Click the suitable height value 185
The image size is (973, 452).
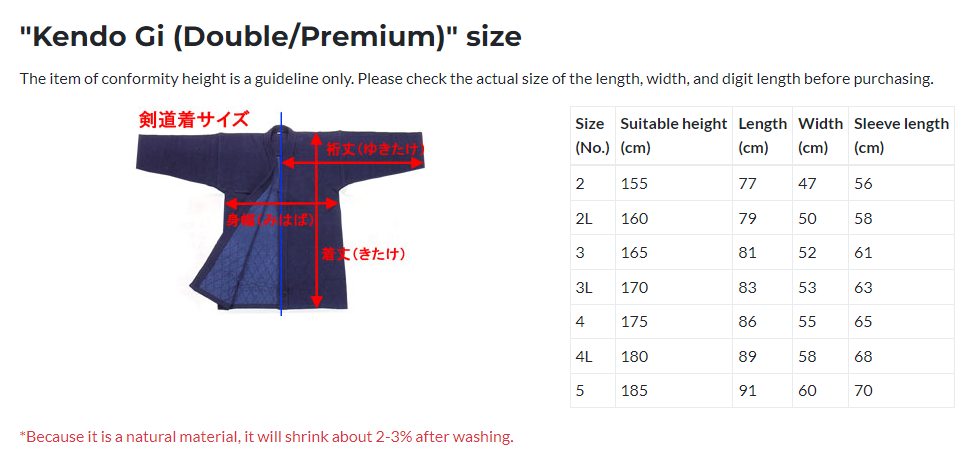coord(634,390)
